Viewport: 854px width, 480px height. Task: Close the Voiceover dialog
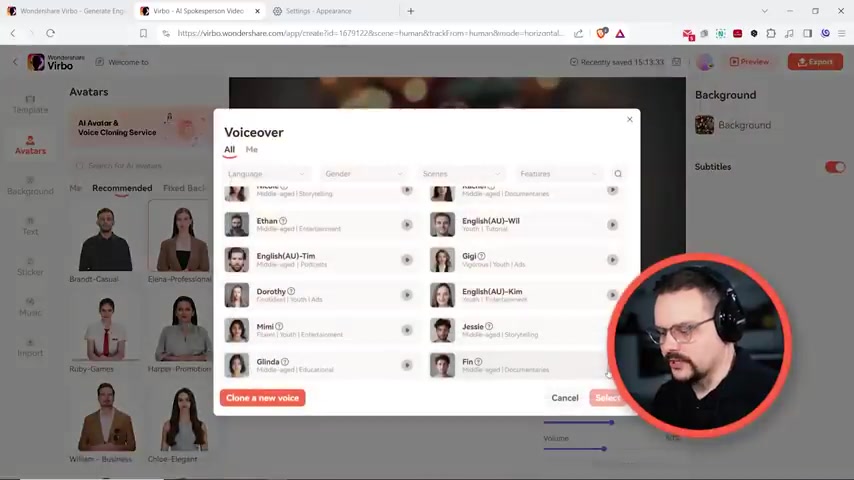click(x=630, y=119)
